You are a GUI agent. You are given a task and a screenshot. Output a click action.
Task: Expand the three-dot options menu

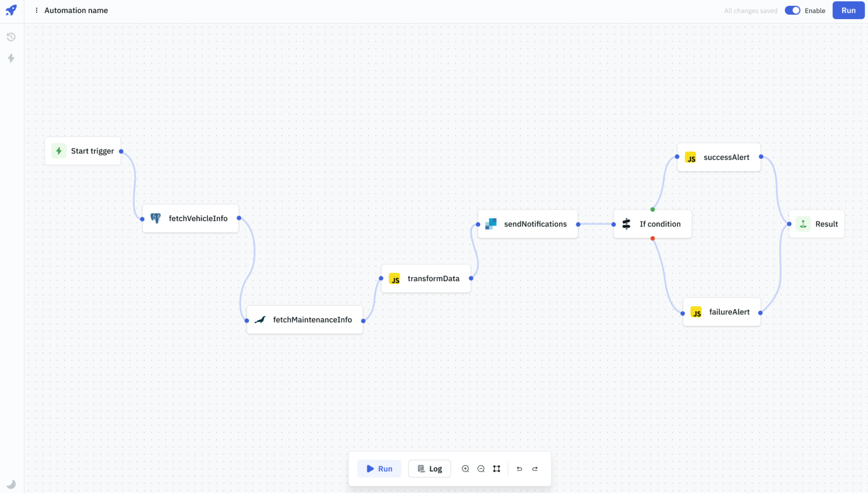pyautogui.click(x=37, y=10)
